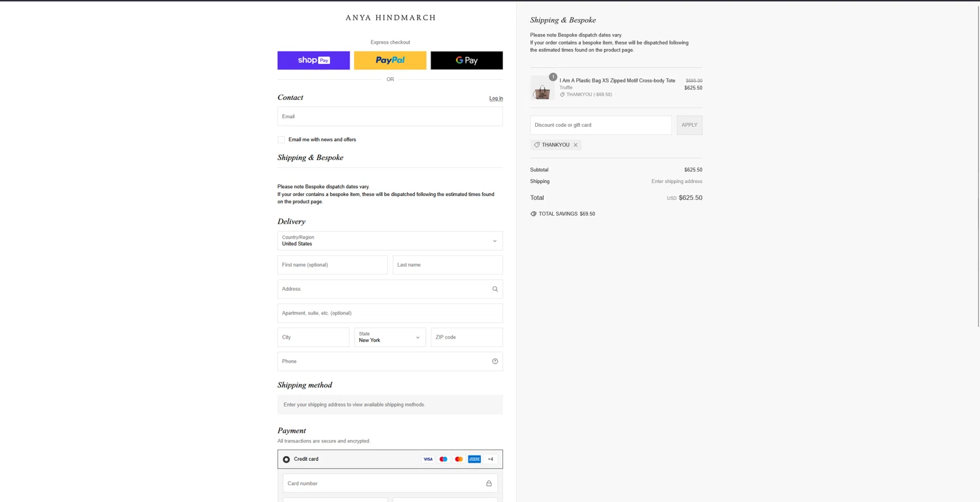Click the Total Savings tag icon
Image resolution: width=980 pixels, height=502 pixels.
(534, 214)
